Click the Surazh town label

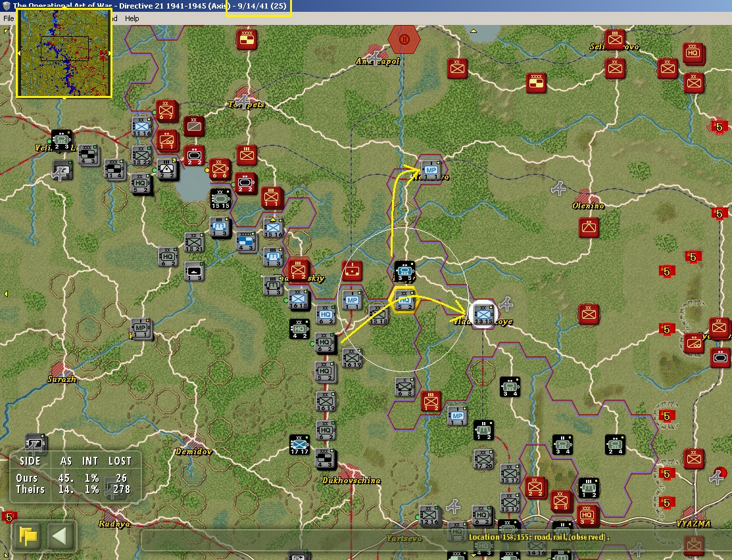(61, 379)
